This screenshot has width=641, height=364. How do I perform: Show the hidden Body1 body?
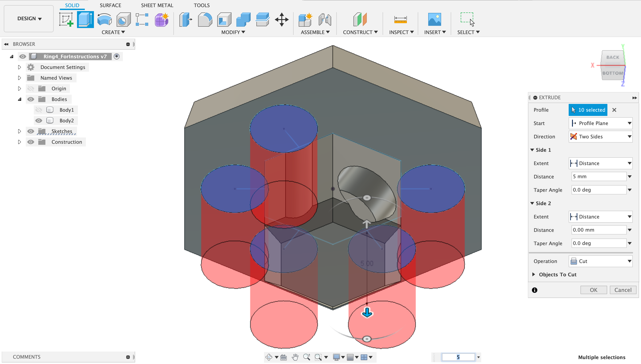pyautogui.click(x=39, y=110)
